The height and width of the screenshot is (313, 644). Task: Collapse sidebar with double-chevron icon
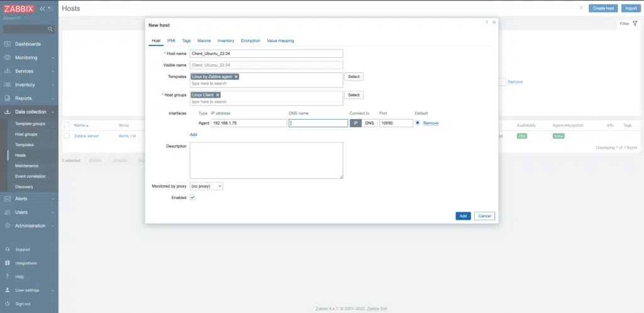coord(42,9)
